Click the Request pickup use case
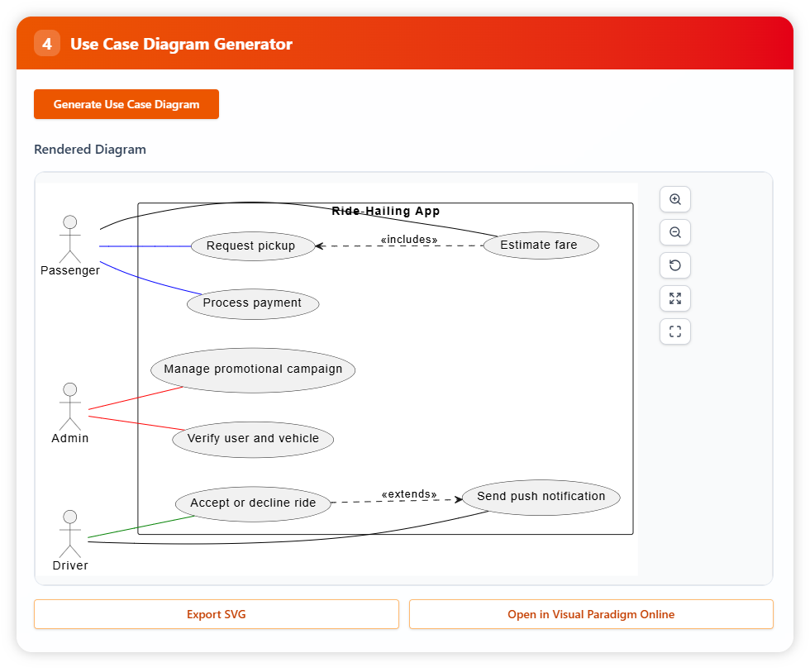810x672 pixels. coord(251,246)
